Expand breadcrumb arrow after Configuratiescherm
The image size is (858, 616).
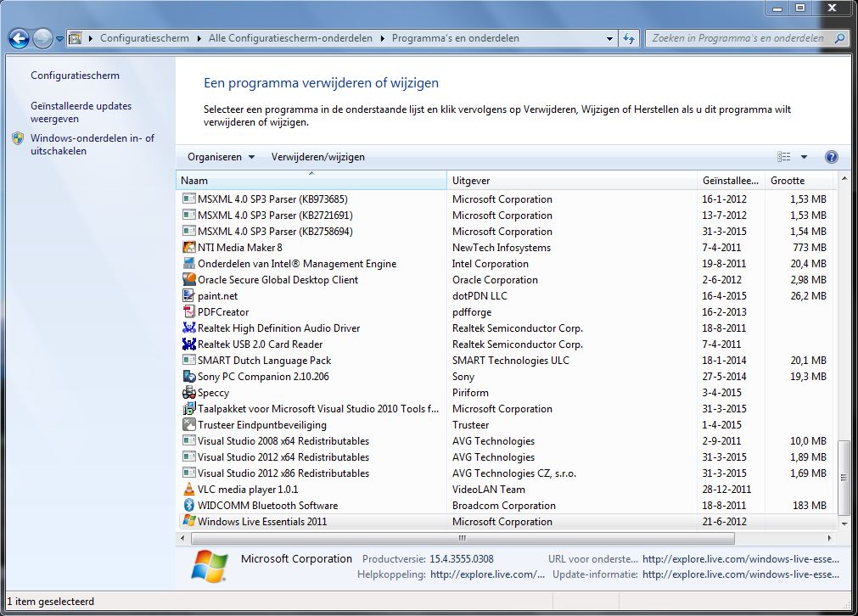(x=199, y=38)
